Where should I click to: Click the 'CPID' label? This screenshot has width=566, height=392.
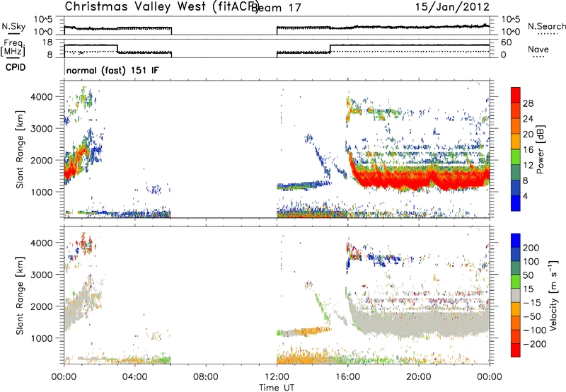click(16, 67)
